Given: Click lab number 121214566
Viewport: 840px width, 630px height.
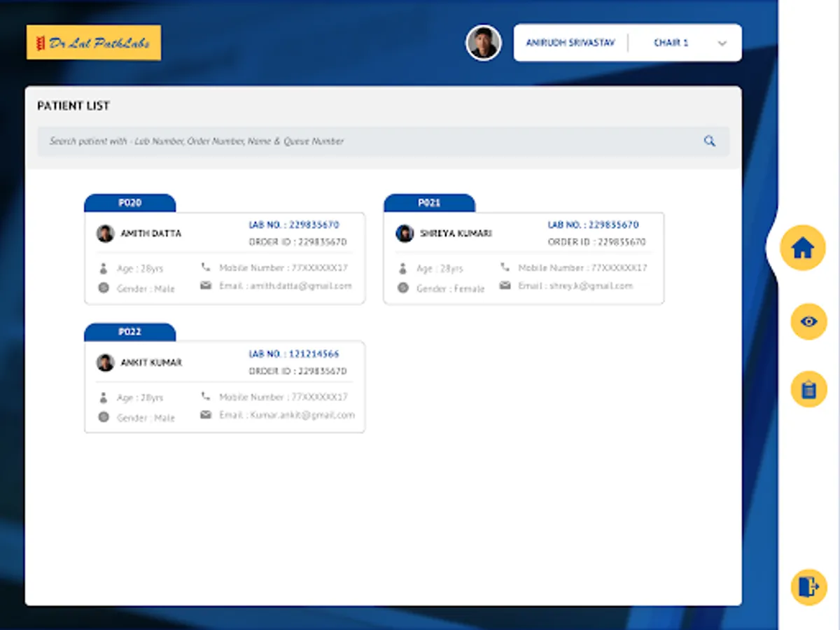Looking at the screenshot, I should pyautogui.click(x=294, y=354).
